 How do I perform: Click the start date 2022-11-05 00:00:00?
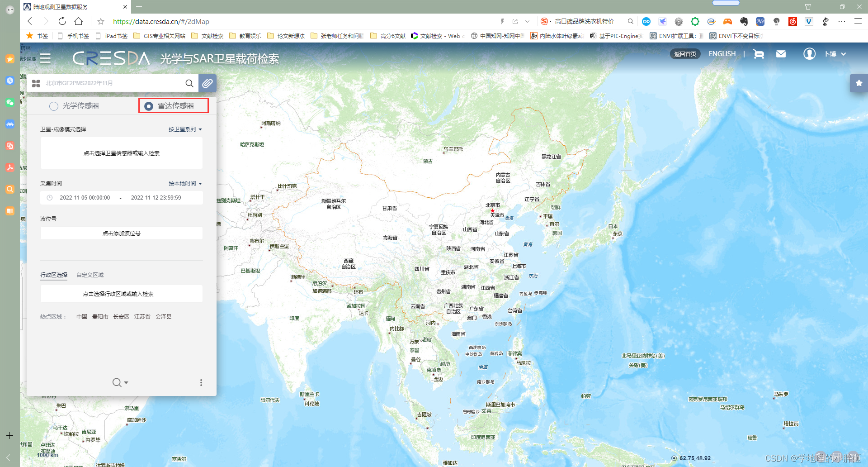pos(85,198)
